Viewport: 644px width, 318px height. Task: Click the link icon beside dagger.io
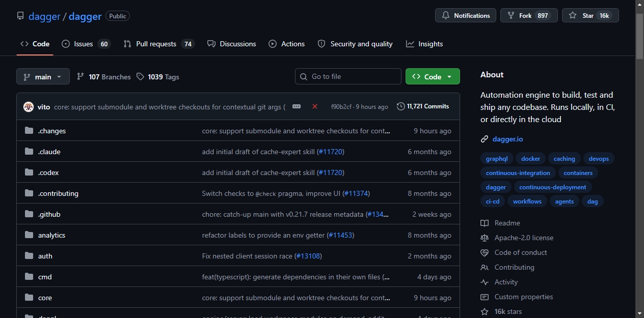click(x=485, y=139)
